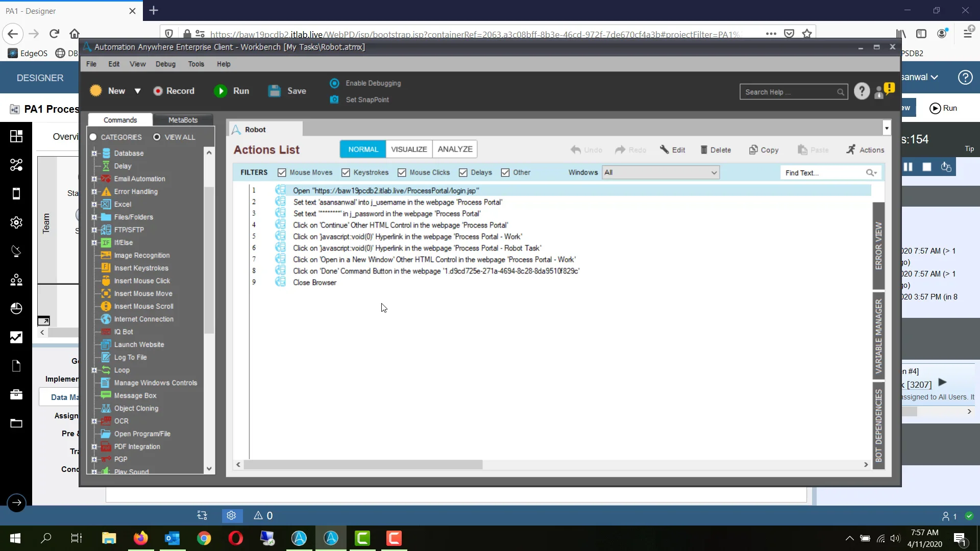Open the Windows filter dropdown
The image size is (980, 551).
tap(660, 172)
